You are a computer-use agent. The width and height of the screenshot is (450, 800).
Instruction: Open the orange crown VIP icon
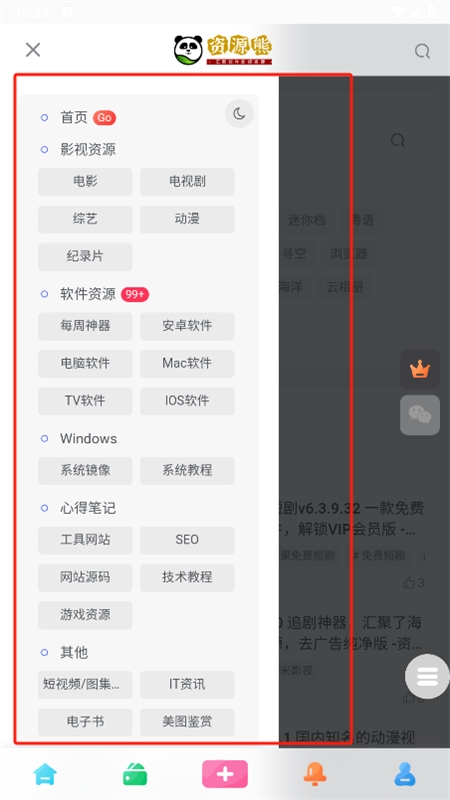click(x=420, y=369)
